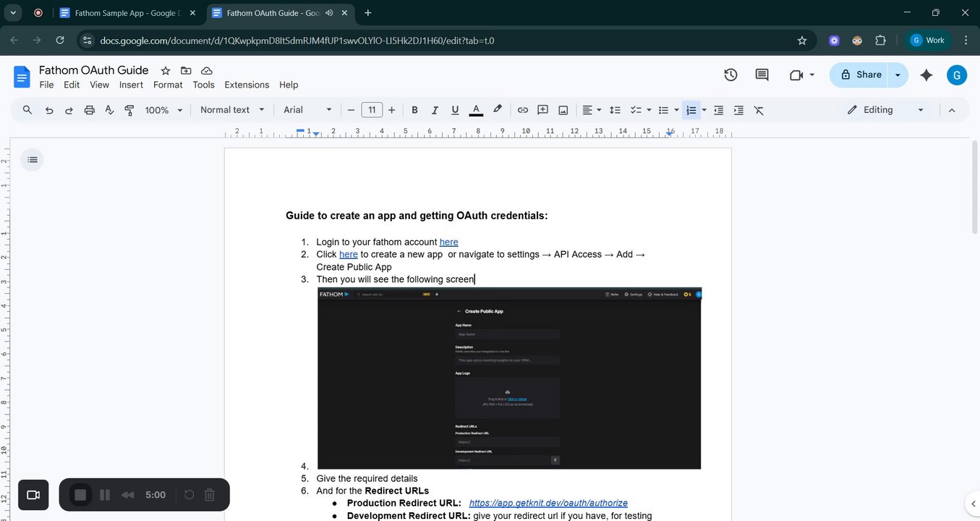Viewport: 980px width, 521px height.
Task: Open the zoom level dropdown
Action: [164, 110]
